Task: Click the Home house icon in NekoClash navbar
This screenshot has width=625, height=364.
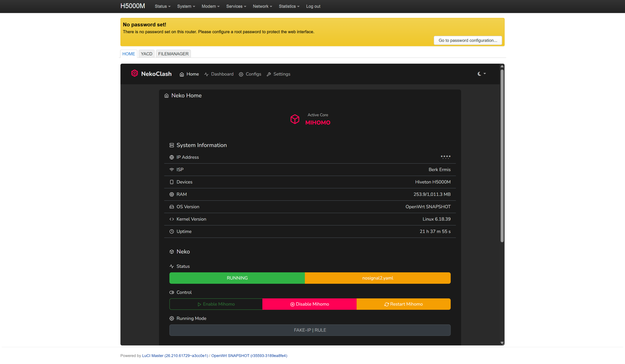Action: (x=182, y=74)
